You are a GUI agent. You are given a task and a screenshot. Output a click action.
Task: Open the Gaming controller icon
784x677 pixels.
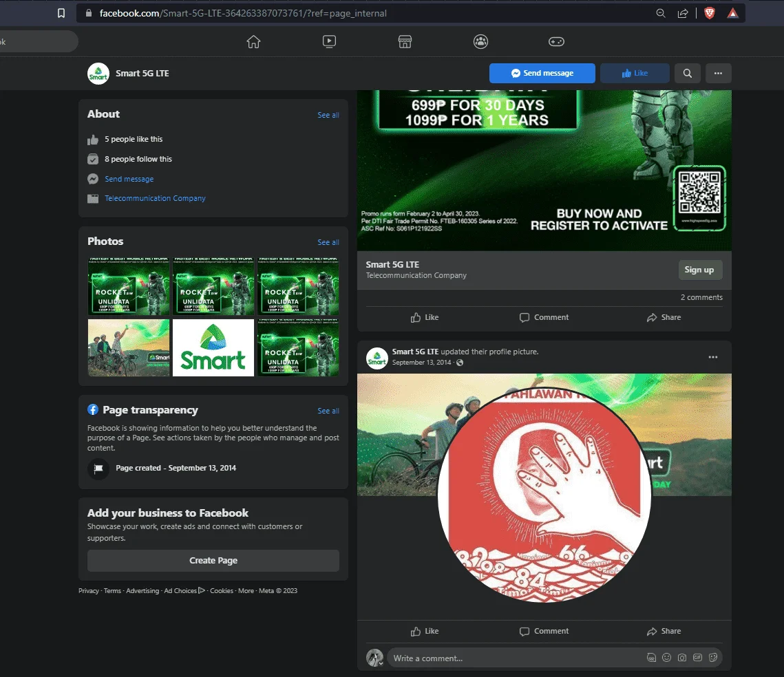click(556, 41)
